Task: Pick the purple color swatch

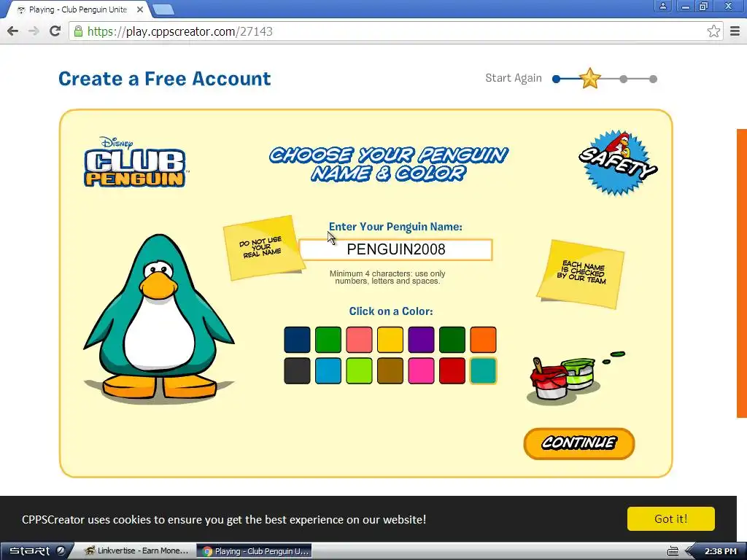Action: tap(421, 340)
